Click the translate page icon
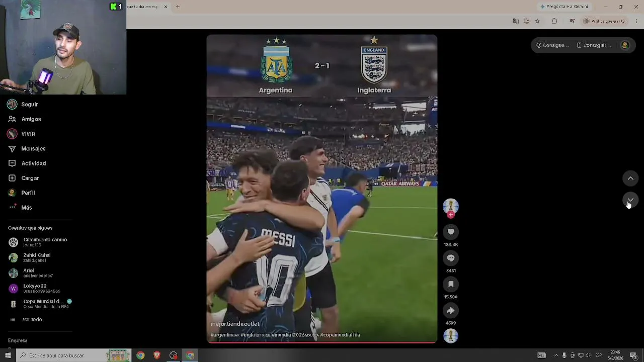The height and width of the screenshot is (362, 644). 516,21
